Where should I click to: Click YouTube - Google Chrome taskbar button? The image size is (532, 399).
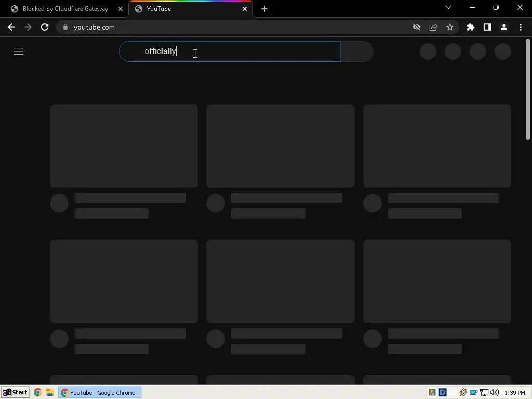[x=99, y=393]
